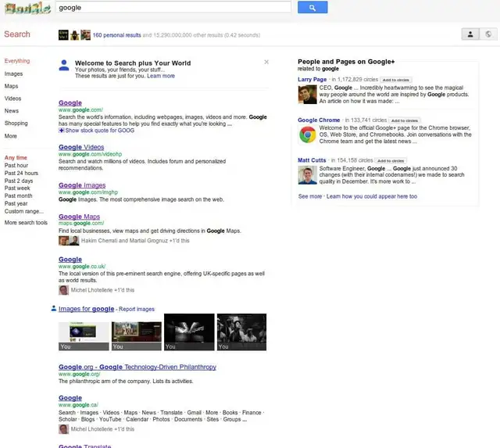Open the Google Maps result
The height and width of the screenshot is (448, 500).
pos(79,217)
